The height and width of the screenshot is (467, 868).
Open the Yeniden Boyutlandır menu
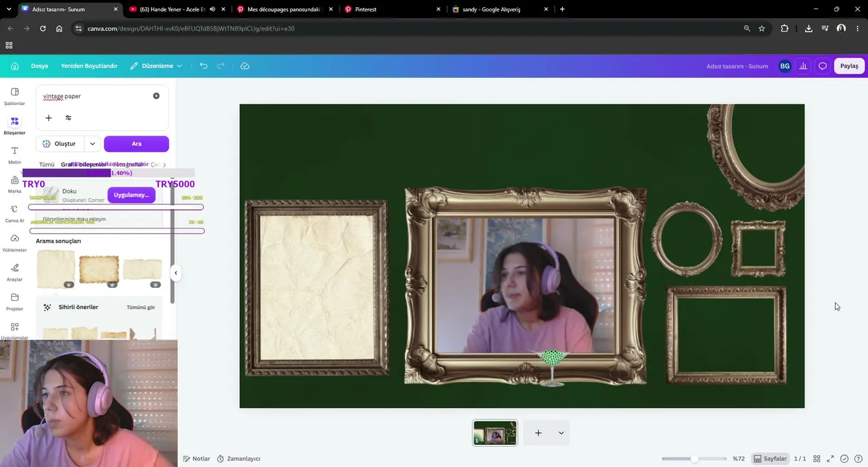click(89, 66)
